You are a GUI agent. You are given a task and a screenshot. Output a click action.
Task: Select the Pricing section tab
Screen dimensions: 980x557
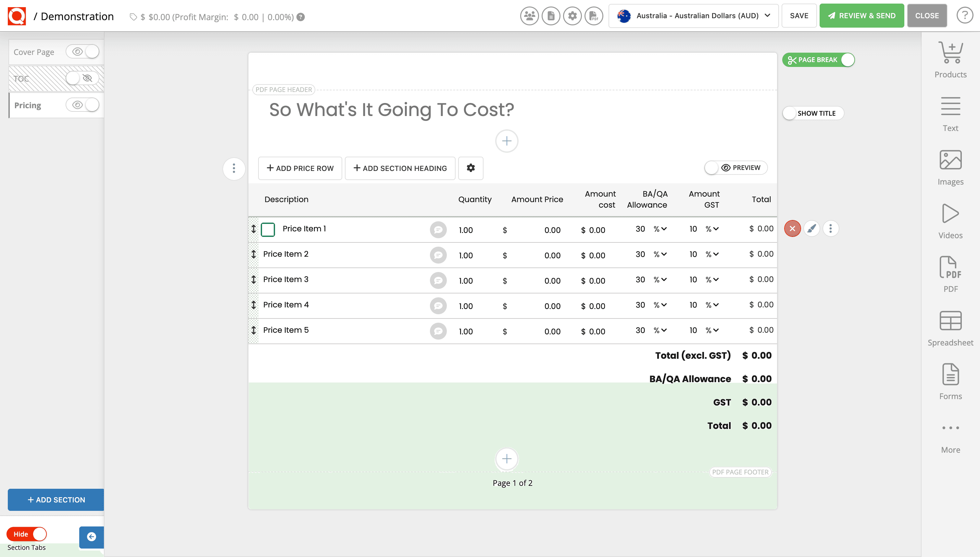tap(28, 105)
